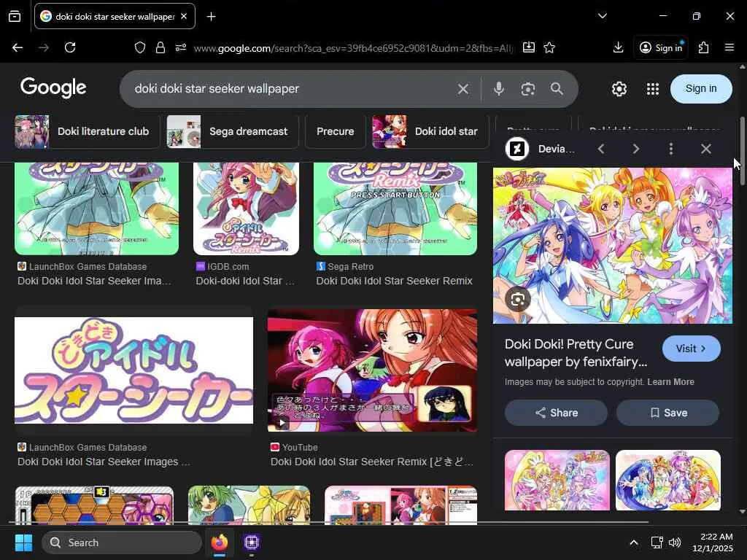The height and width of the screenshot is (560, 747).
Task: Click the DeviantArt source logo
Action: click(x=517, y=149)
